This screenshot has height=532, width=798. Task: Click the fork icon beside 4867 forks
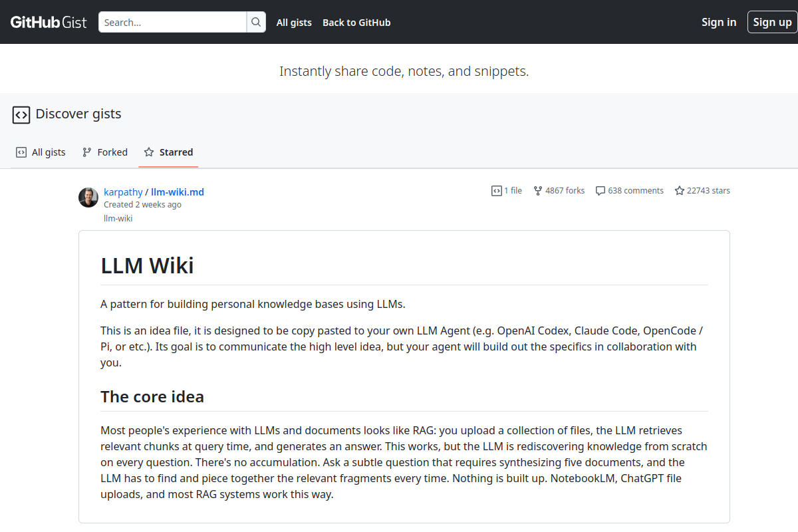click(x=538, y=191)
